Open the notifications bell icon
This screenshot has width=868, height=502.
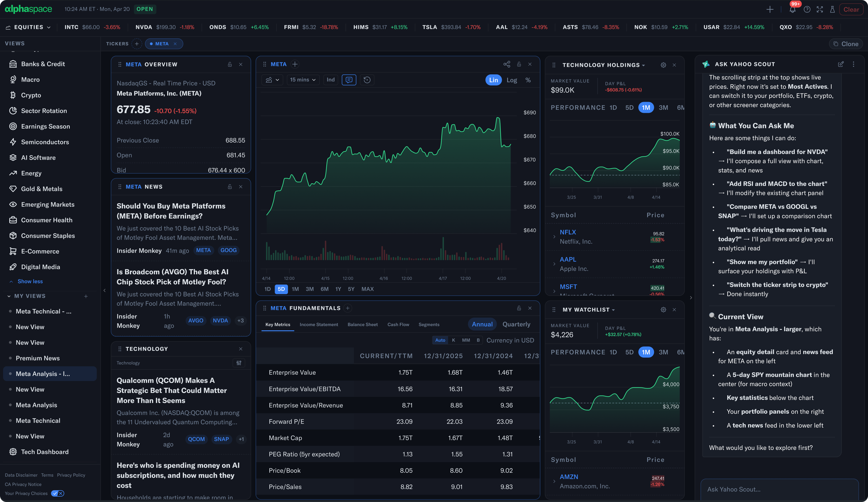(x=793, y=9)
